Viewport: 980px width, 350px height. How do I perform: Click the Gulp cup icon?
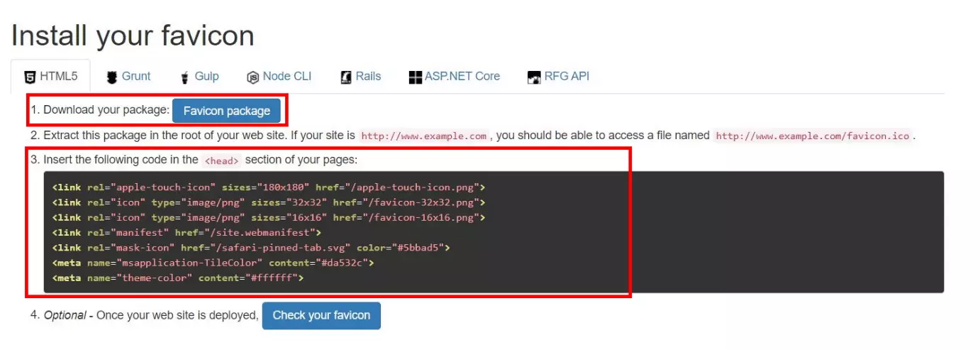[x=185, y=77]
